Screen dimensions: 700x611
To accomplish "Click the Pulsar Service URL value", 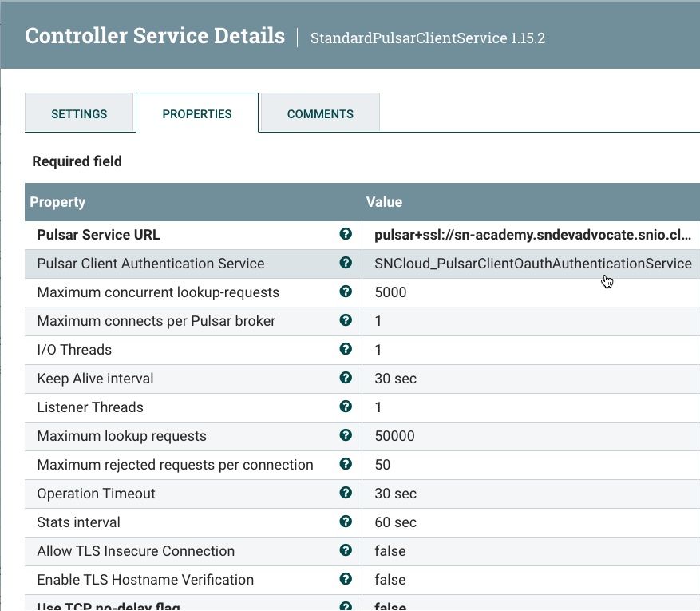I will tap(532, 235).
